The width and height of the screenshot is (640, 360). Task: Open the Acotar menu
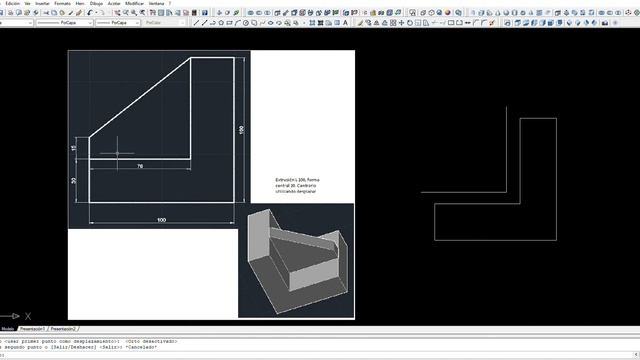click(x=114, y=3)
